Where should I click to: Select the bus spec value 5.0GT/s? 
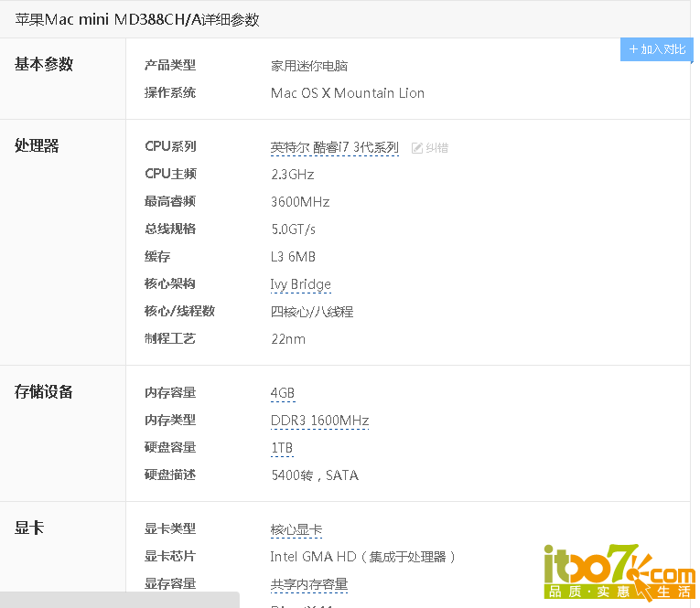(x=294, y=229)
